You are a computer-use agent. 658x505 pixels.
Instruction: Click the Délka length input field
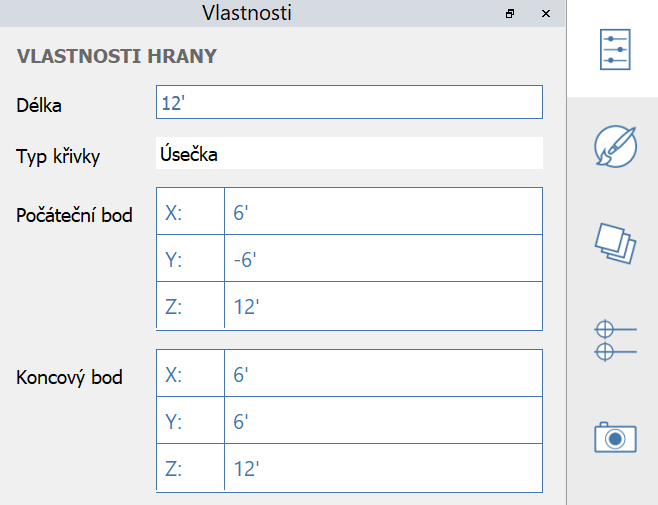point(349,102)
